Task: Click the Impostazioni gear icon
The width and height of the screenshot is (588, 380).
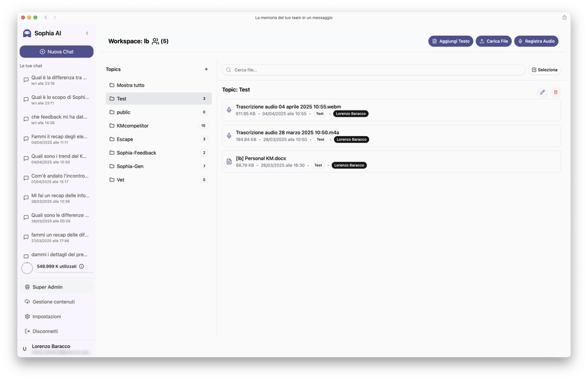Action: pyautogui.click(x=27, y=317)
